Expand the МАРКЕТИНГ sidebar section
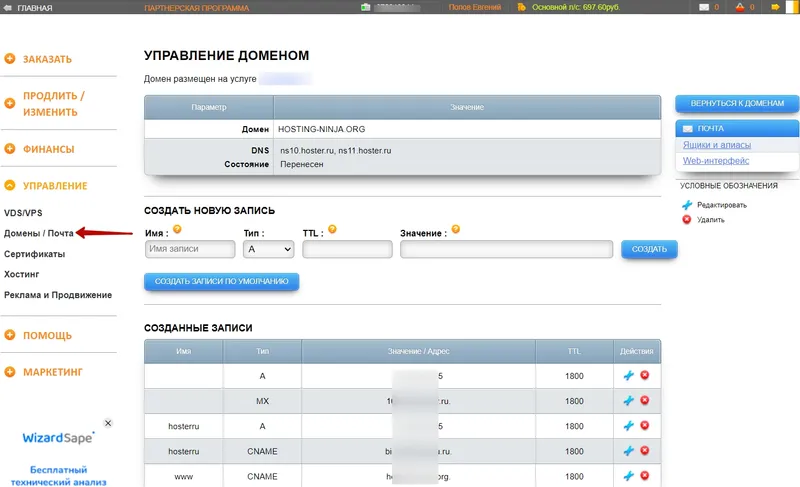 point(10,372)
